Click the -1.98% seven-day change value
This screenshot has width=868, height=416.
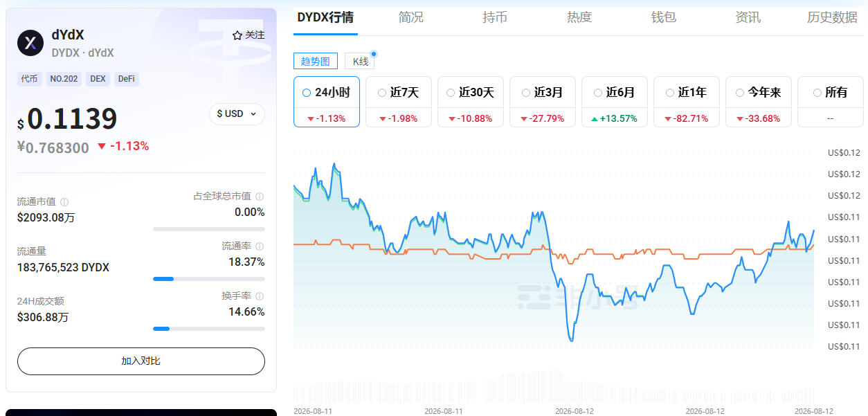click(x=398, y=118)
